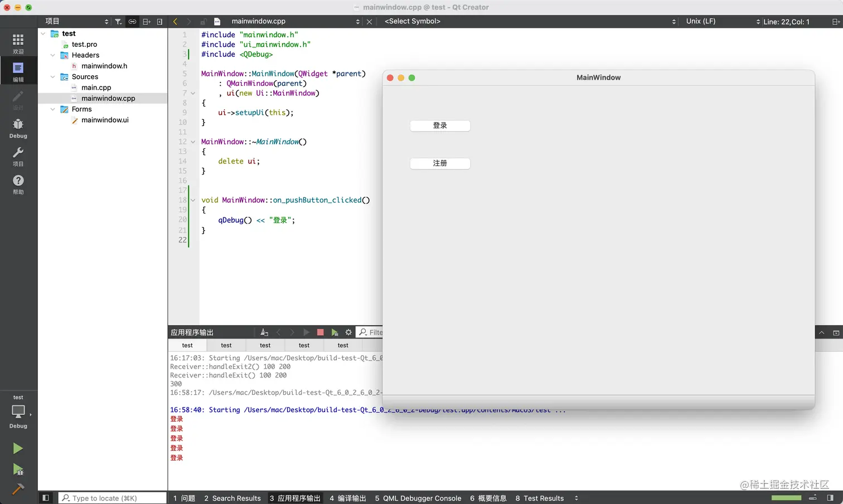Screen dimensions: 843x504
Task: Open the 欢迎 Welcome mode
Action: 18,43
